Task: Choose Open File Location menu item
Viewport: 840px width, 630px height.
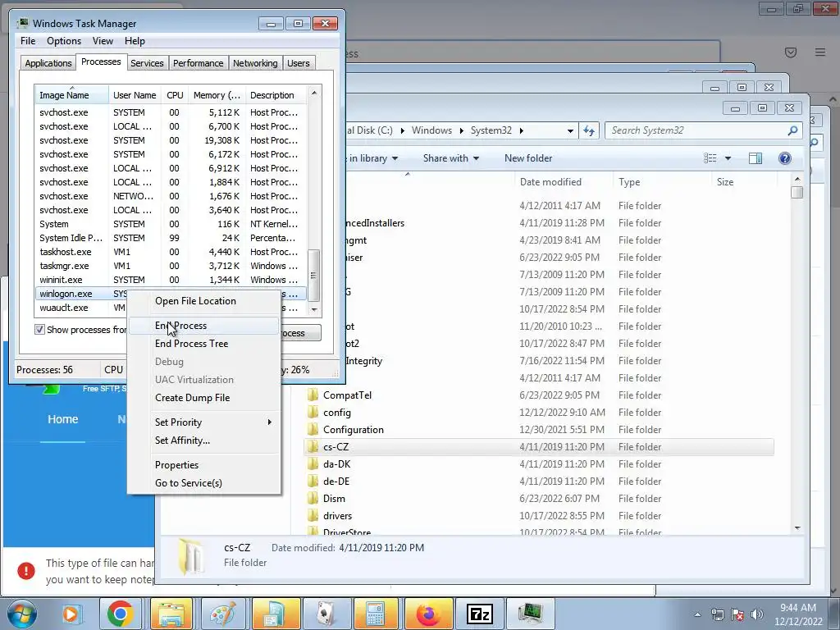Action: 203,301
